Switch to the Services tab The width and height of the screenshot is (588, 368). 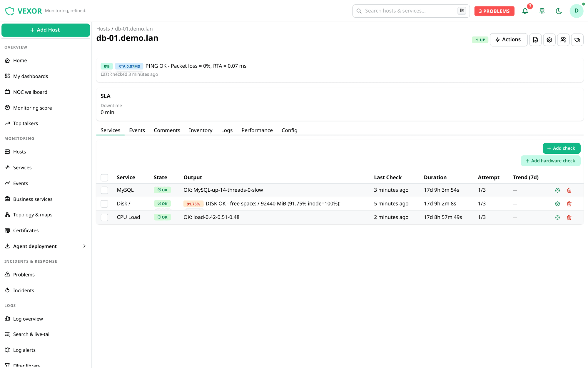(x=110, y=130)
